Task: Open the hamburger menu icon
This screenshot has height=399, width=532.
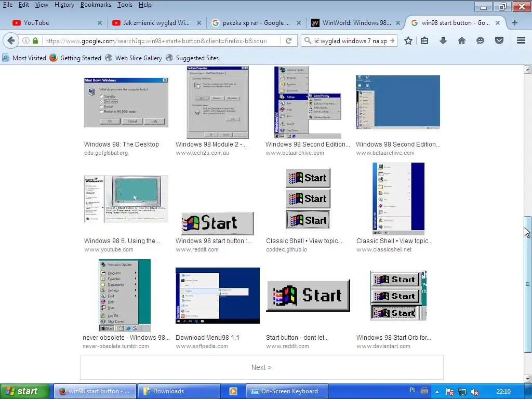Action: click(521, 41)
